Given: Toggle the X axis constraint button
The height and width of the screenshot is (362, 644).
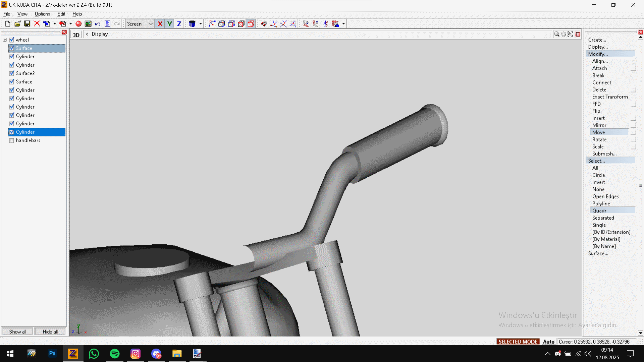Looking at the screenshot, I should pos(160,24).
